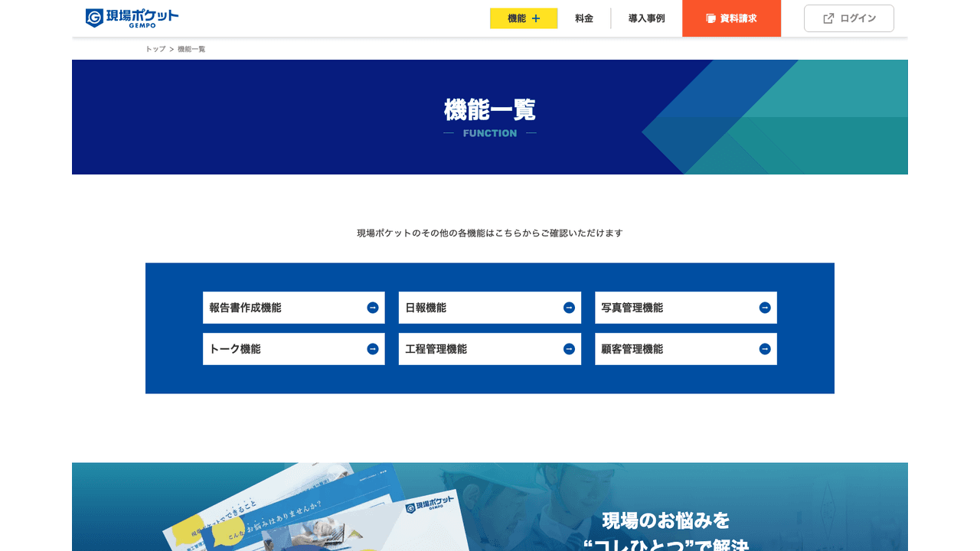This screenshot has height=551, width=980.
Task: Go to 導入事例 in navigation
Action: pyautogui.click(x=646, y=18)
